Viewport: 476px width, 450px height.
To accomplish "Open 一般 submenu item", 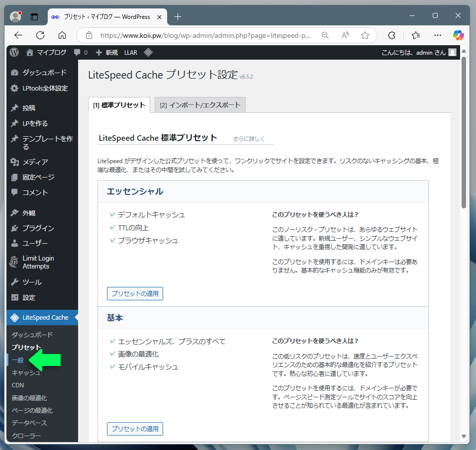I will click(x=17, y=360).
